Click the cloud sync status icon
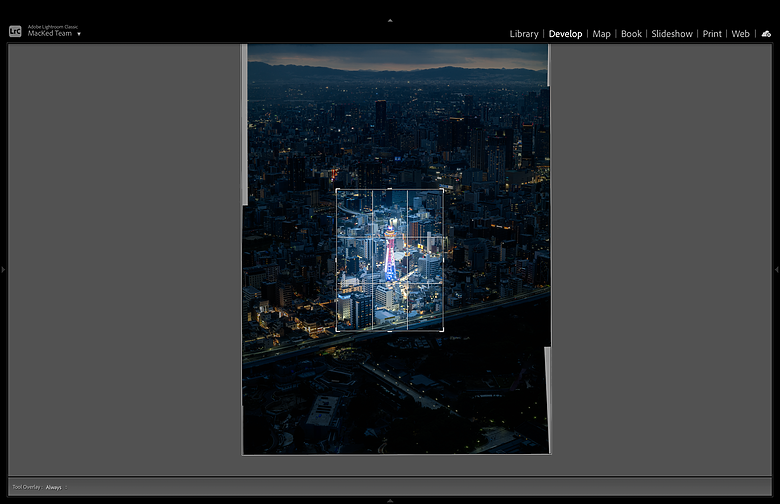 click(x=766, y=34)
